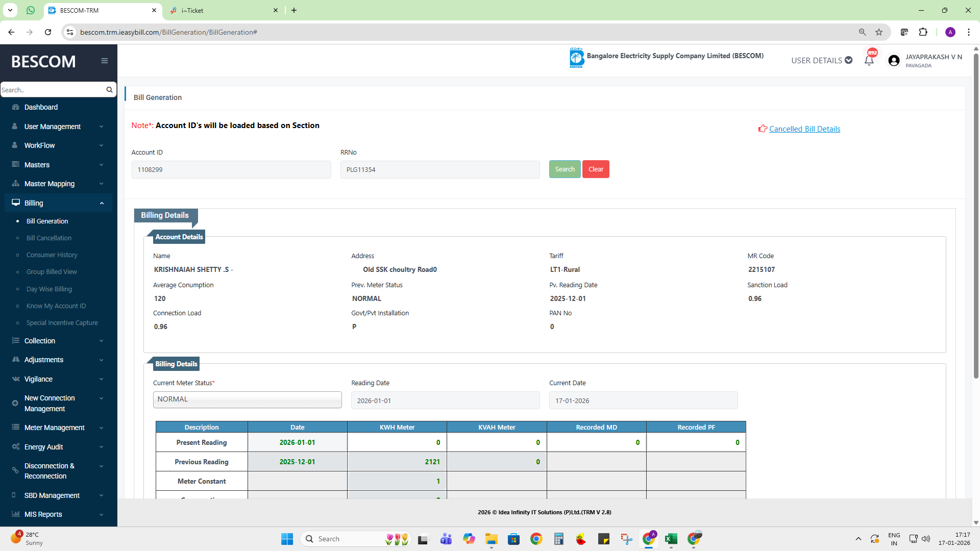The height and width of the screenshot is (551, 980).
Task: Click the notifications bell icon
Action: (869, 60)
